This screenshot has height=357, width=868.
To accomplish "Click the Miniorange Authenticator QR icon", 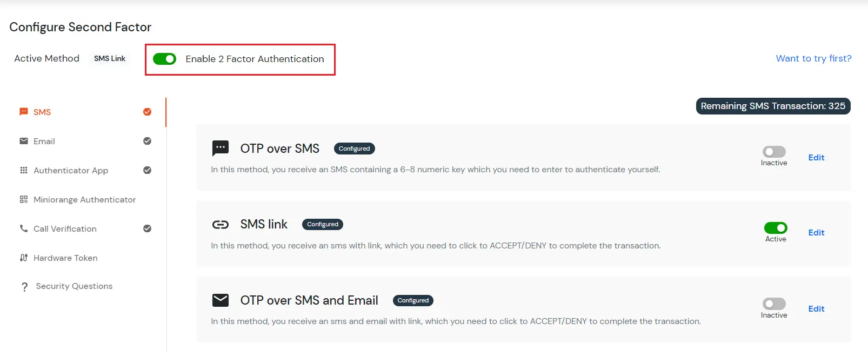I will tap(24, 199).
